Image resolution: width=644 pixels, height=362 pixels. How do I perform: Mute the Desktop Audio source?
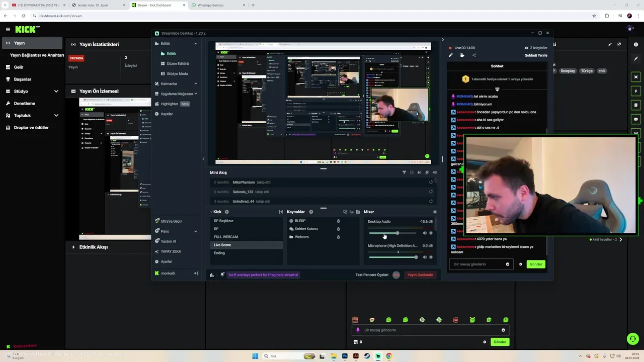[425, 233]
